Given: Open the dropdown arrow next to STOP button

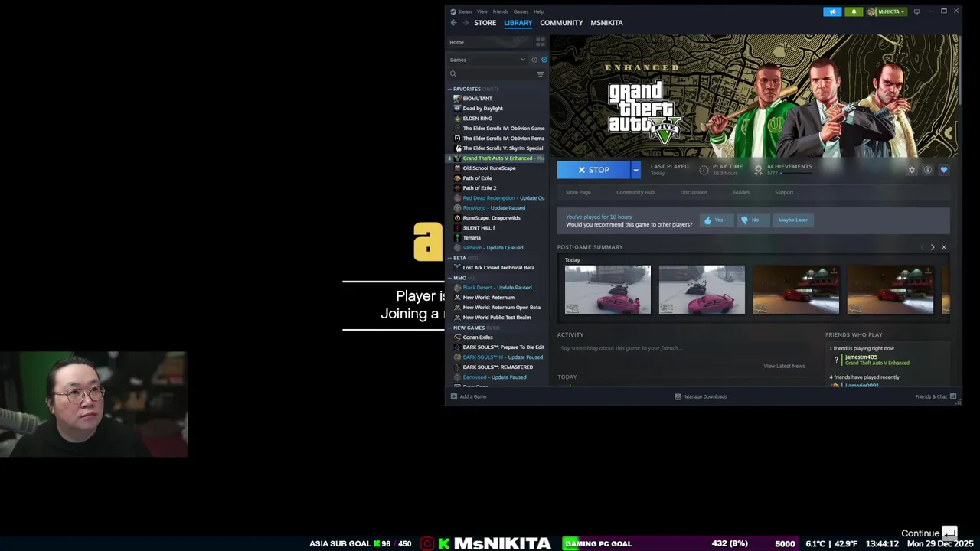Looking at the screenshot, I should coord(635,170).
